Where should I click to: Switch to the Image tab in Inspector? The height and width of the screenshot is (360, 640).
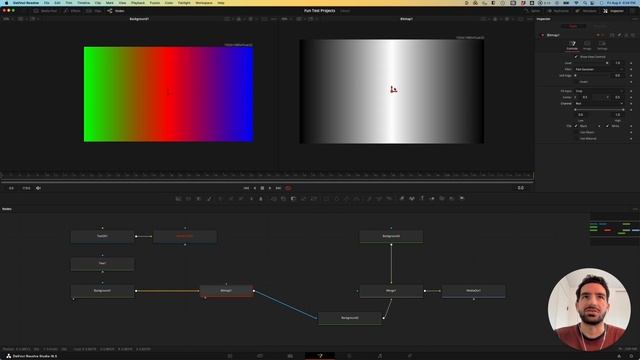click(587, 45)
